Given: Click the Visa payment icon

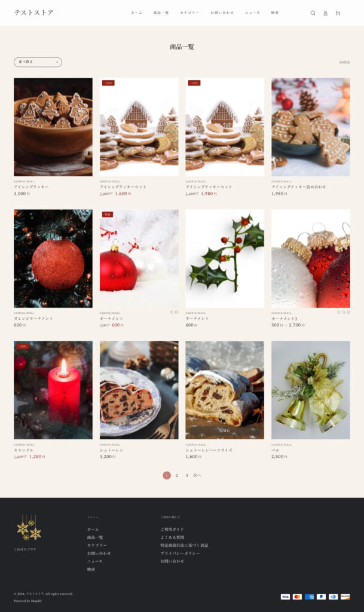Looking at the screenshot, I should pos(285,596).
